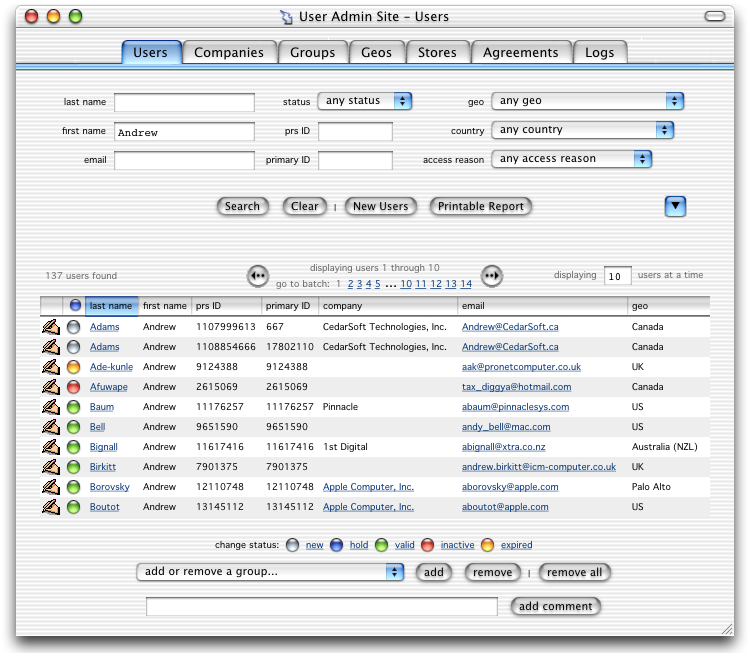This screenshot has height=653, width=753.
Task: Switch to the Companies tab
Action: pyautogui.click(x=229, y=52)
